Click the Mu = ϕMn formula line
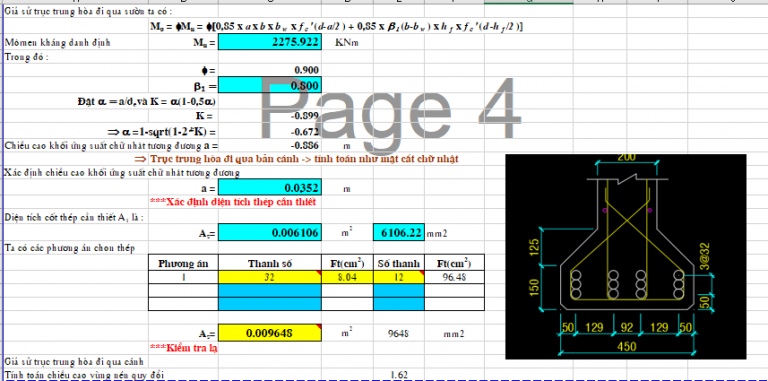The image size is (768, 381). tap(336, 26)
